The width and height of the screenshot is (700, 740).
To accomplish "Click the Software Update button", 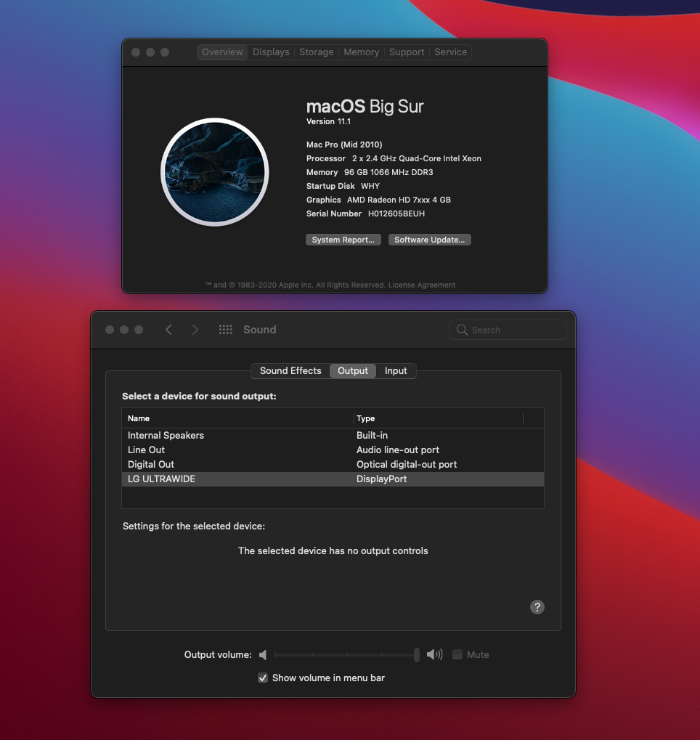I will (x=430, y=240).
